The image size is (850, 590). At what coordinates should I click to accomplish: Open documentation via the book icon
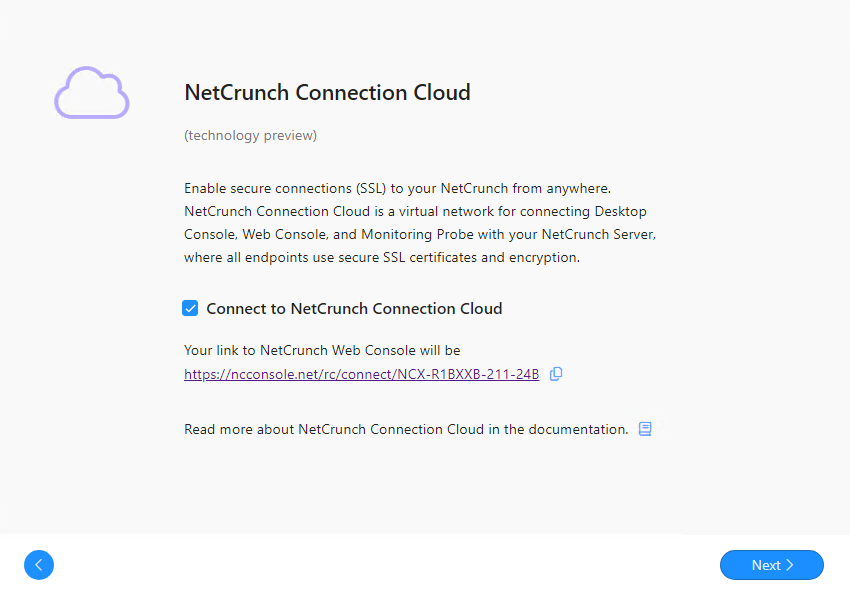pos(645,429)
